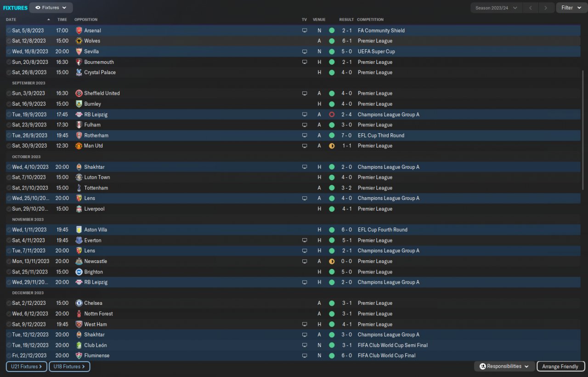Click the Fluminense club badge icon
The height and width of the screenshot is (377, 588).
[79, 355]
